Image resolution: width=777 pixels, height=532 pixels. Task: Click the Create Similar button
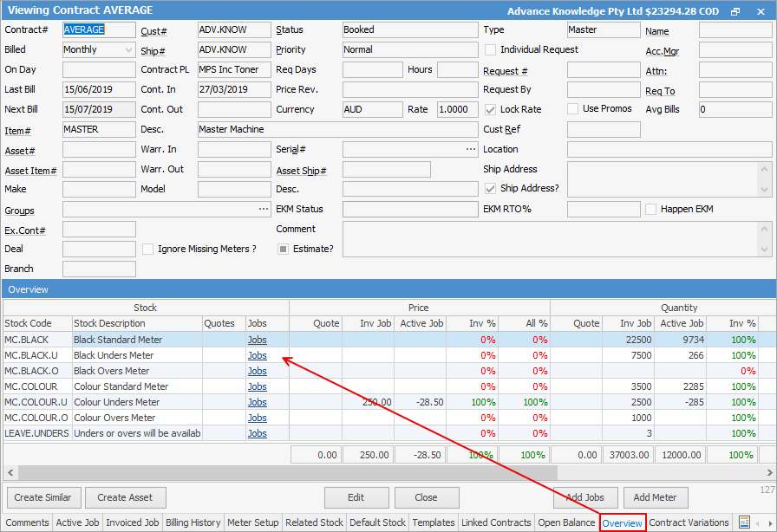pos(42,497)
